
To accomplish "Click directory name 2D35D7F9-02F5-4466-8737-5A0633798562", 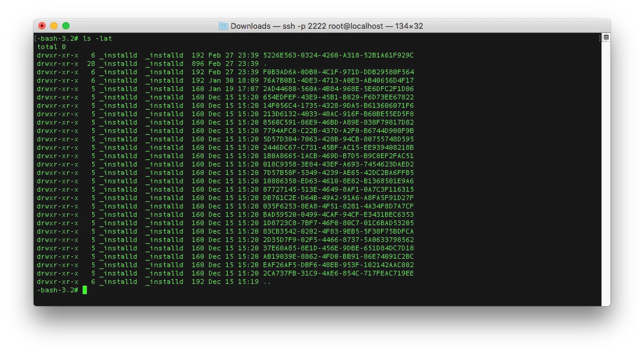I will 338,240.
